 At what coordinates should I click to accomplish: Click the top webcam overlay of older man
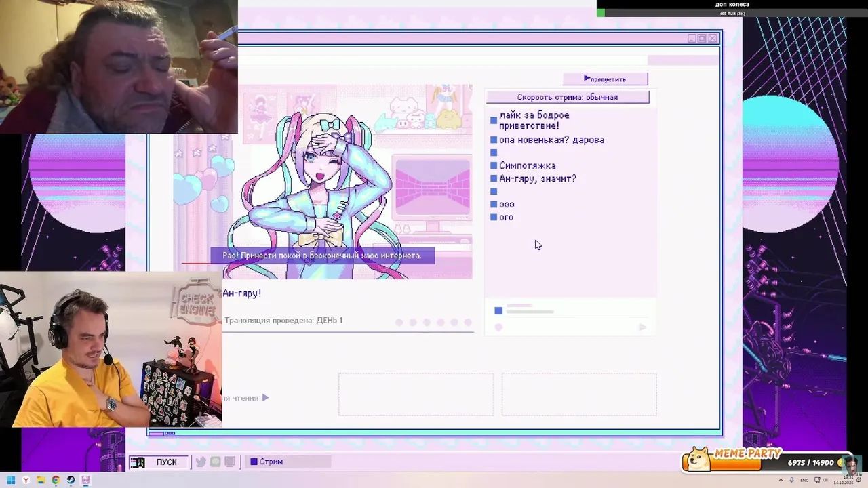[x=119, y=66]
